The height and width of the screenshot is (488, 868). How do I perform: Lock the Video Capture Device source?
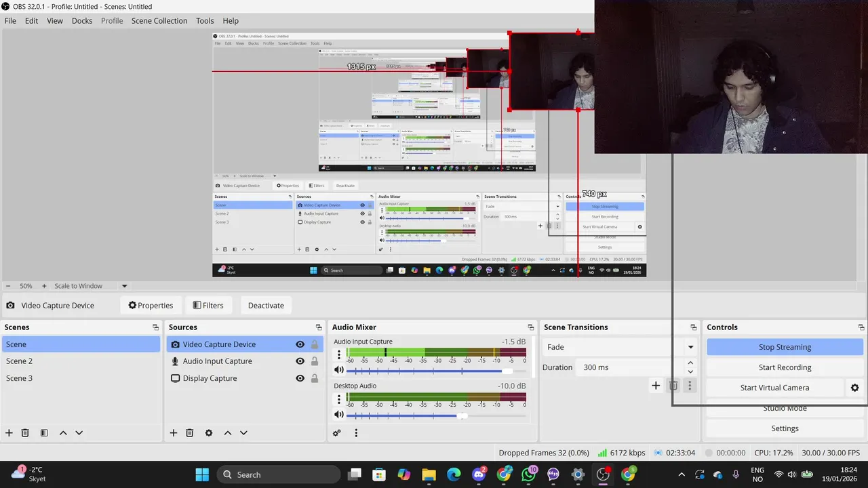coord(315,344)
